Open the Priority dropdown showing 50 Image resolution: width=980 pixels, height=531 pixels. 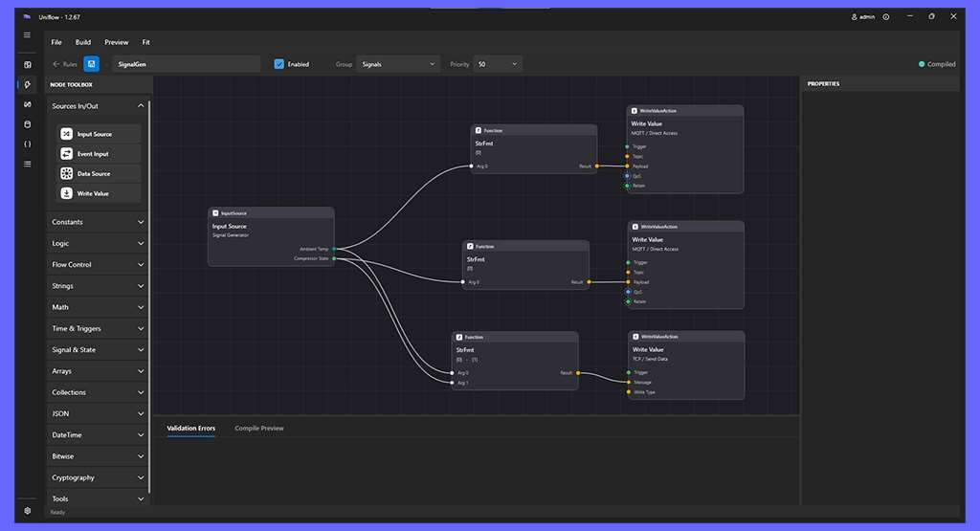[497, 64]
